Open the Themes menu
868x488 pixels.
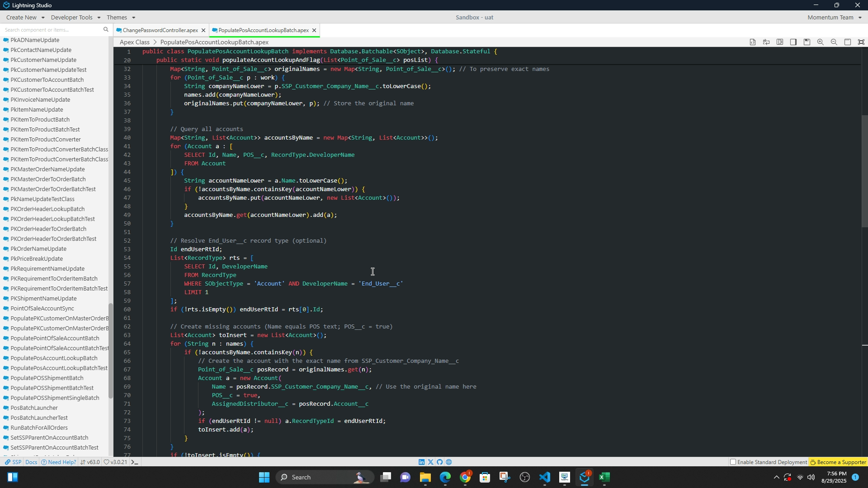[x=121, y=18]
